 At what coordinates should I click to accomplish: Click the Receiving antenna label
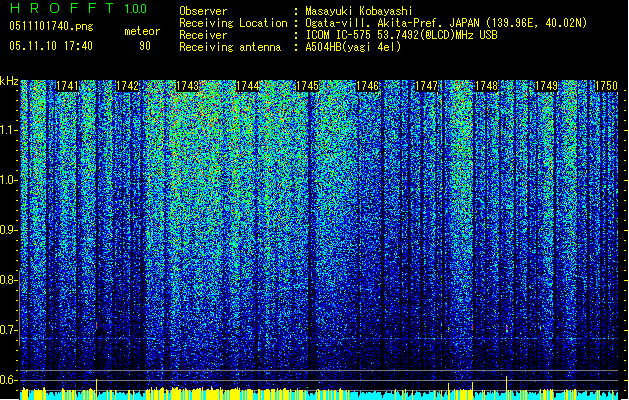230,47
